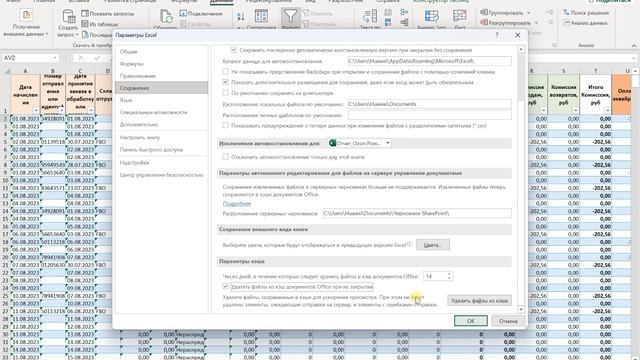
Task: Confirm options with OK button
Action: [471, 321]
